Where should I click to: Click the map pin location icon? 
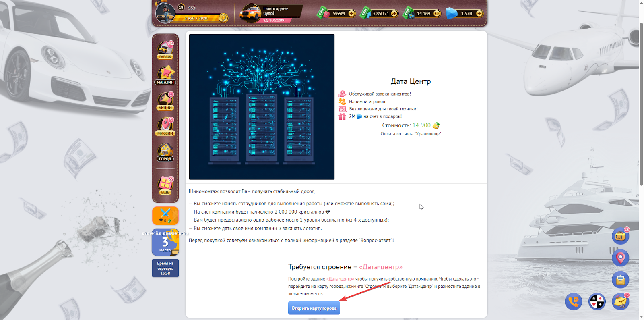point(620,258)
